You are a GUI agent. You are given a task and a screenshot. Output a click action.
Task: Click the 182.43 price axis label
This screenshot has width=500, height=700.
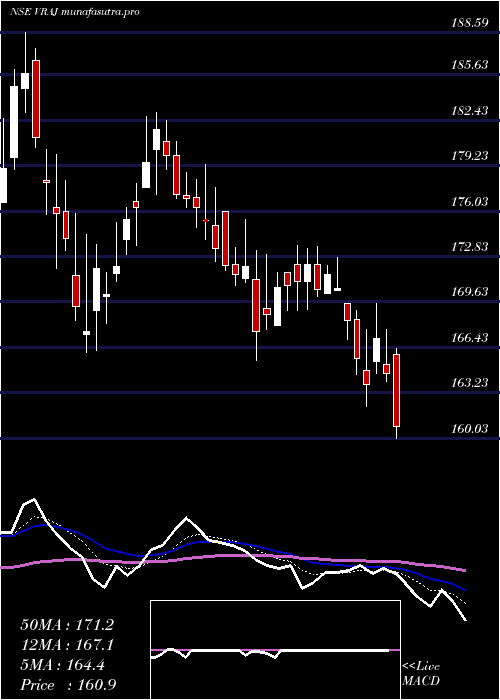469,111
